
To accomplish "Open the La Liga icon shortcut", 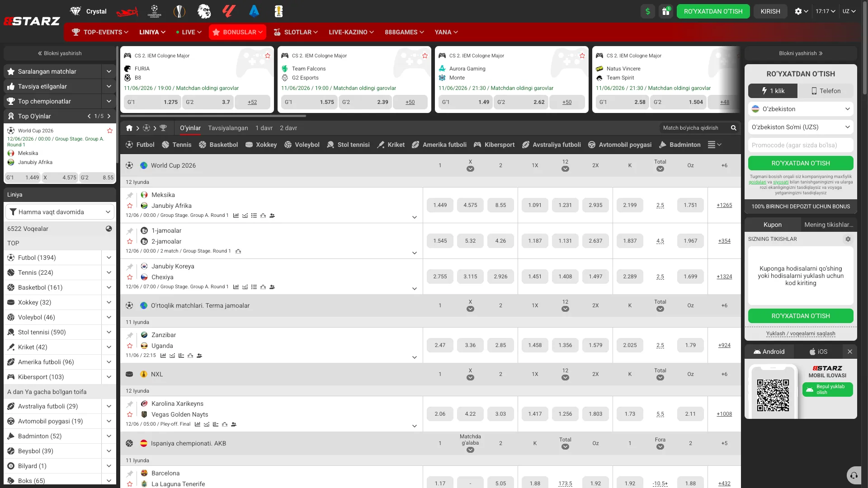I will pyautogui.click(x=229, y=11).
